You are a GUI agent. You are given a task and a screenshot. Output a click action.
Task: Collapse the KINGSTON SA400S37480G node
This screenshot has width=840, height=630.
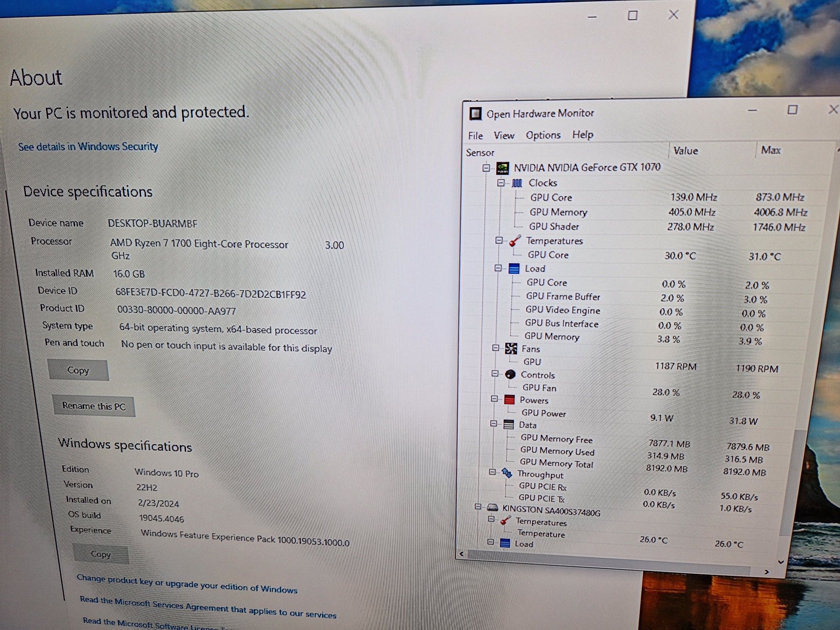coord(478,507)
